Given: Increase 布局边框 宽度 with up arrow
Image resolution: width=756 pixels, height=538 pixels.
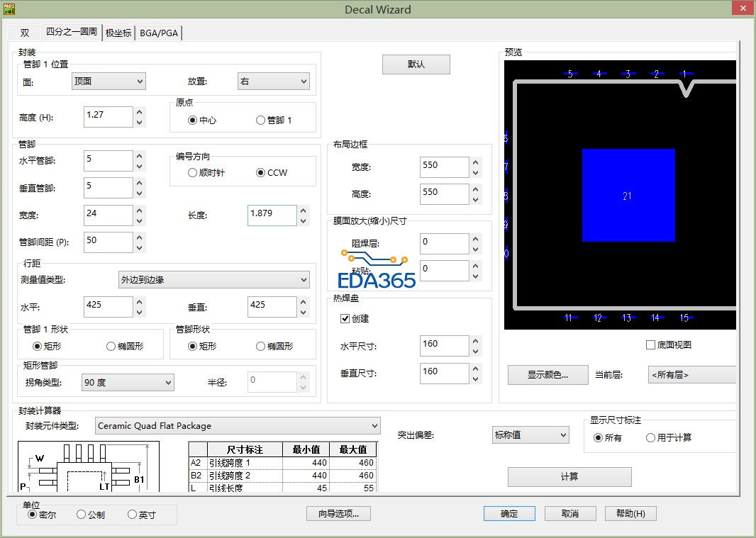Looking at the screenshot, I should pos(475,162).
